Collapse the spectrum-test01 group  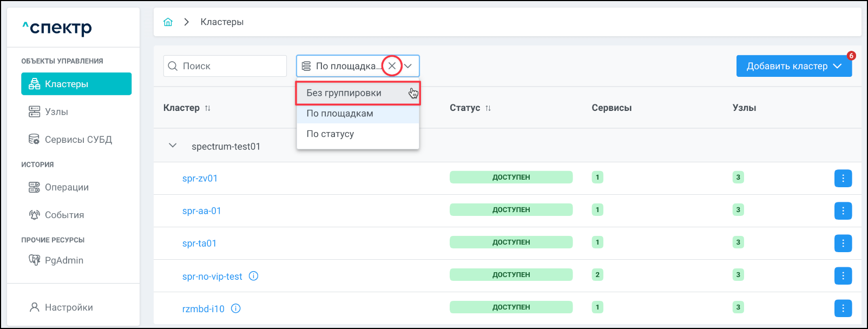pos(173,146)
